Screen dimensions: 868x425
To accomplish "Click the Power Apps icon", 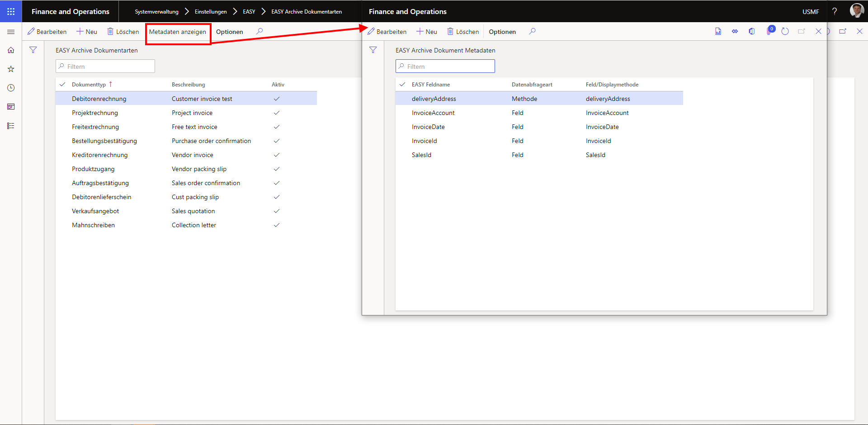I will click(735, 31).
